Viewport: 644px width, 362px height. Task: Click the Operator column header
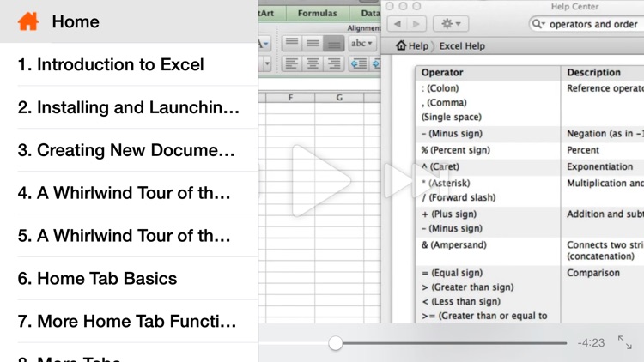pyautogui.click(x=488, y=73)
